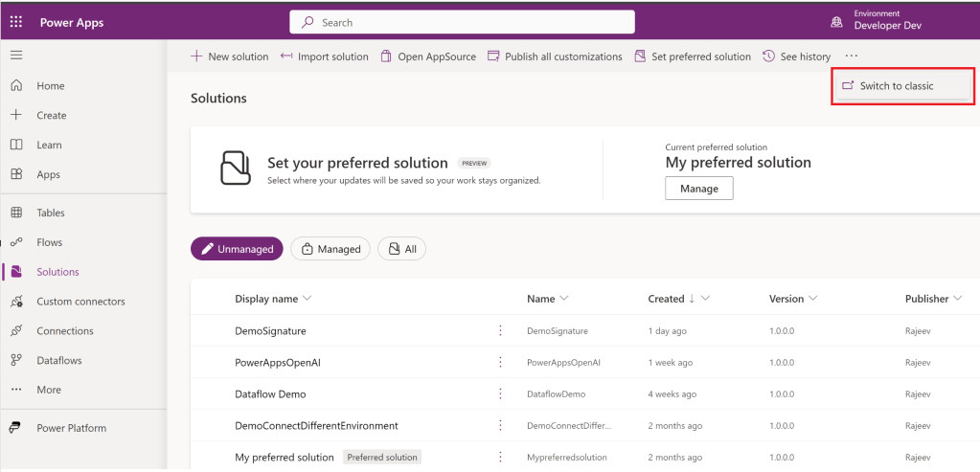Select the Unmanaged filter pill

(237, 249)
